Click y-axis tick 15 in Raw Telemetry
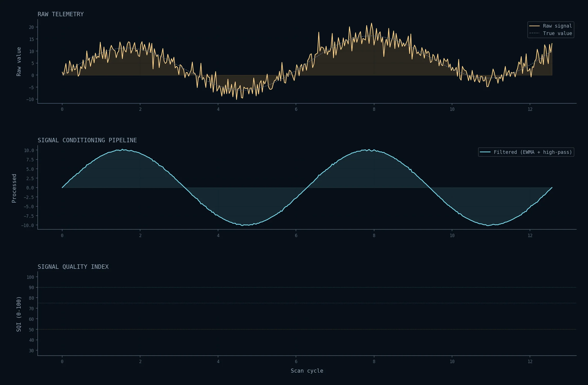 coord(31,39)
